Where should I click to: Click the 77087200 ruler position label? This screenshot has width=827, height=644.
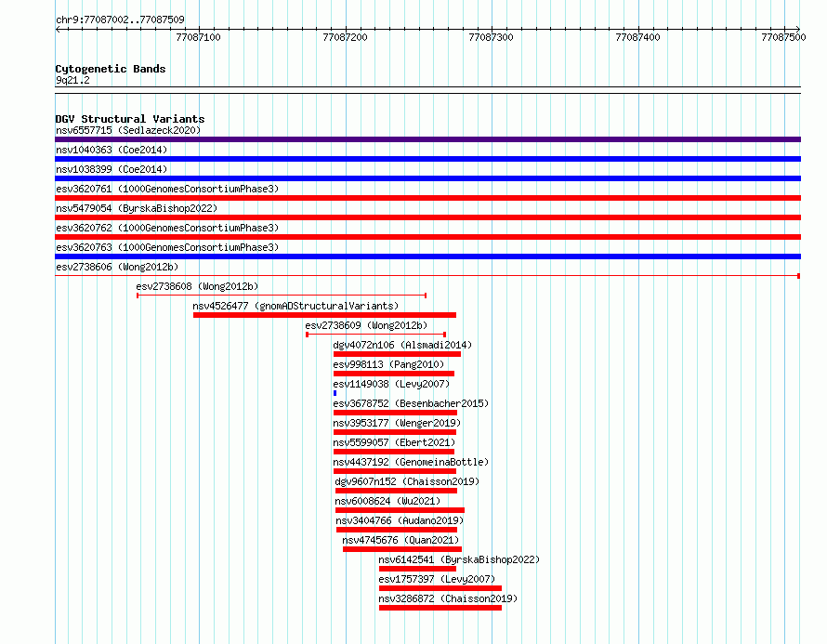pyautogui.click(x=345, y=37)
